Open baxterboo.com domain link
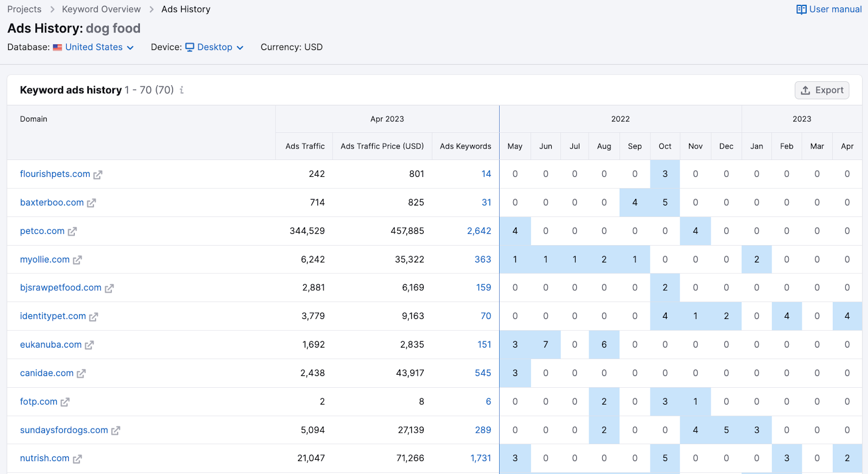The height and width of the screenshot is (474, 868). pos(52,202)
